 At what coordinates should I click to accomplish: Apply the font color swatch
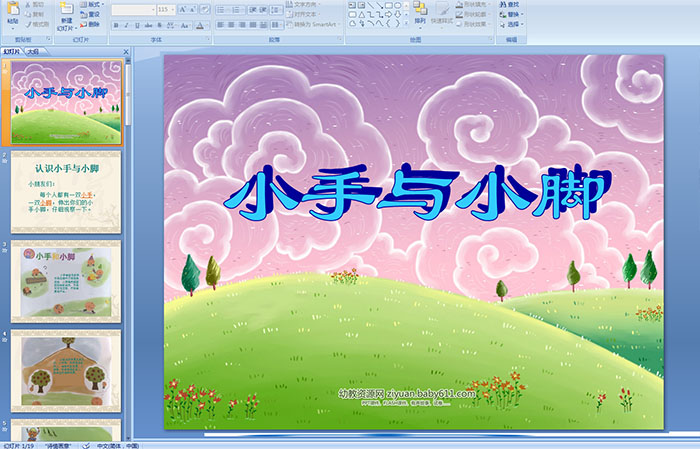tap(200, 25)
